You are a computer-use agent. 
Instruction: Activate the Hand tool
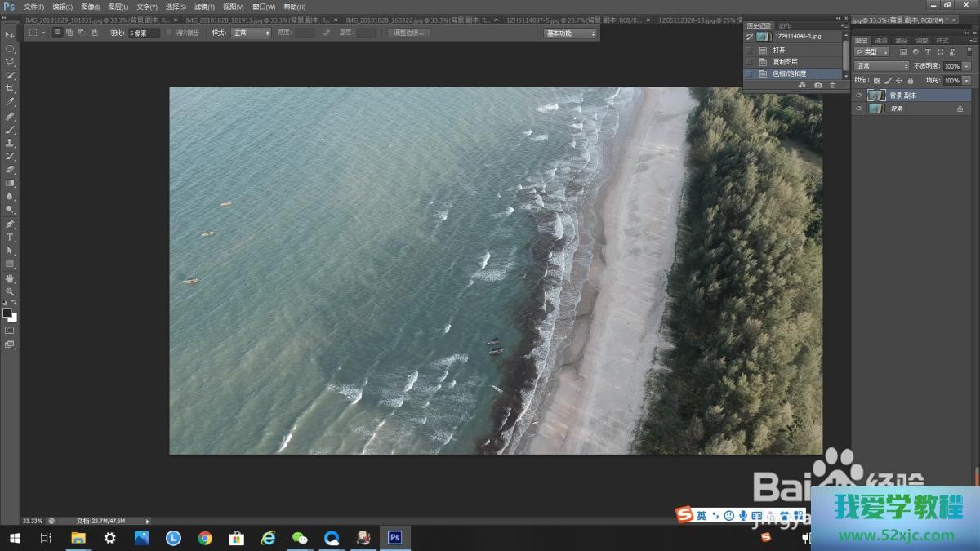click(x=10, y=278)
